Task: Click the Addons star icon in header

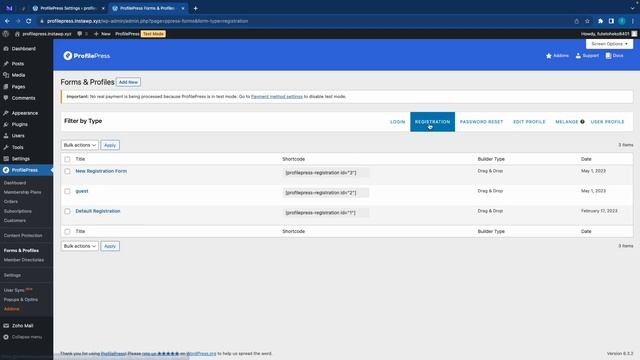Action: coord(549,56)
